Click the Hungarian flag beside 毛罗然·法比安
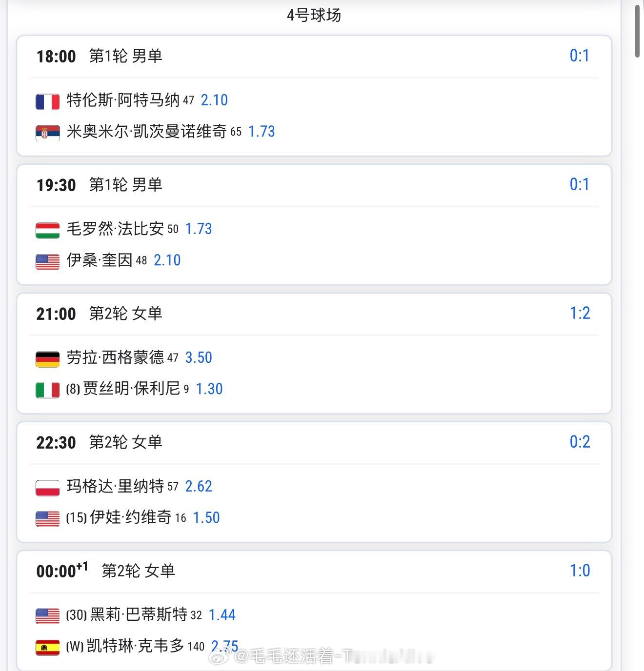644x671 pixels. [47, 230]
